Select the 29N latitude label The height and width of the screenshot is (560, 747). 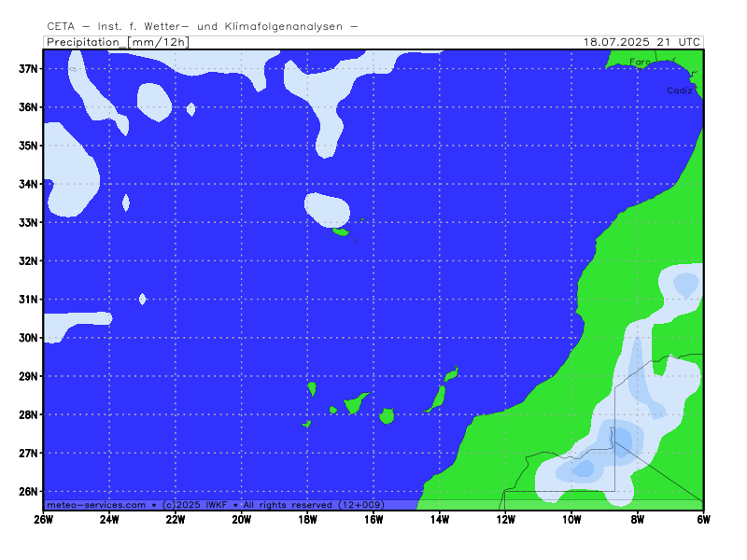(x=28, y=376)
